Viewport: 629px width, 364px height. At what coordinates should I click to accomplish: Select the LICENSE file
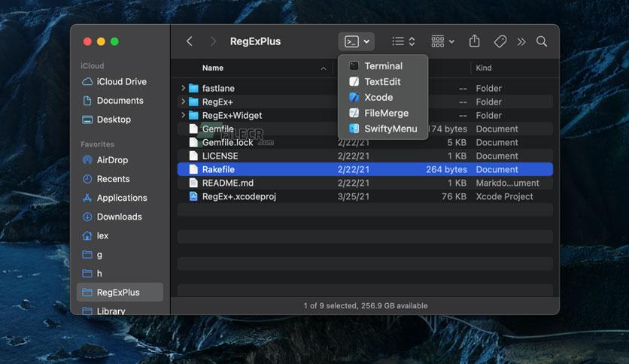point(365,156)
